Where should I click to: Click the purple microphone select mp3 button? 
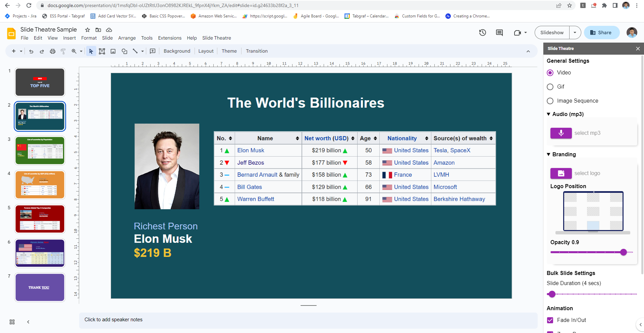point(561,133)
